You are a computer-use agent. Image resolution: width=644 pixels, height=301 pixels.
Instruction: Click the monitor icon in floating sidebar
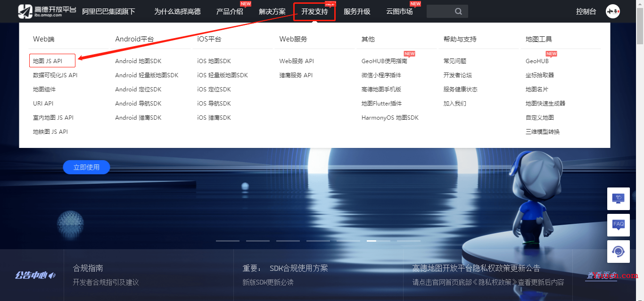618,198
